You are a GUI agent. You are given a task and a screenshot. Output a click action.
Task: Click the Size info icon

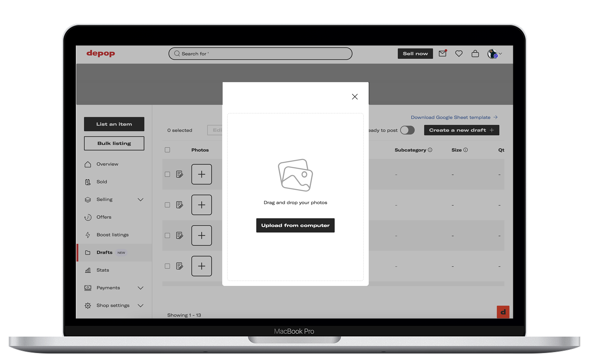click(x=465, y=150)
